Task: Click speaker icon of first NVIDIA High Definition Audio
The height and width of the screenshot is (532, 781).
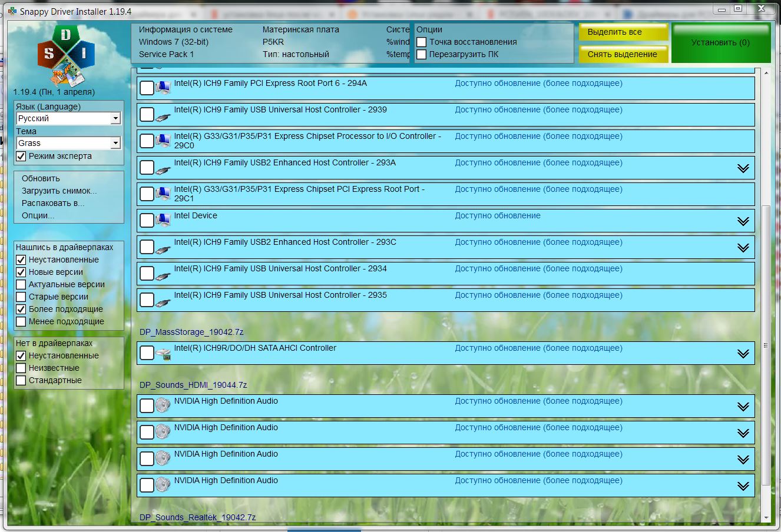Action: (x=163, y=405)
